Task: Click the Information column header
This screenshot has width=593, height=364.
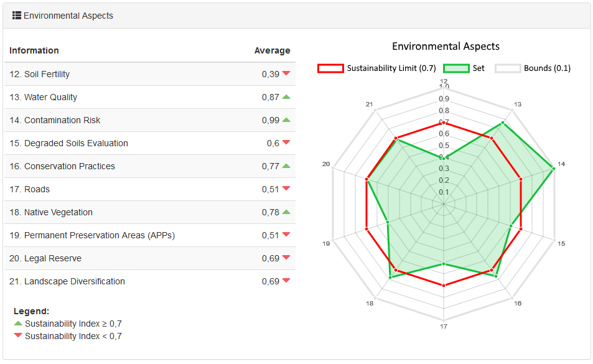Action: (34, 50)
